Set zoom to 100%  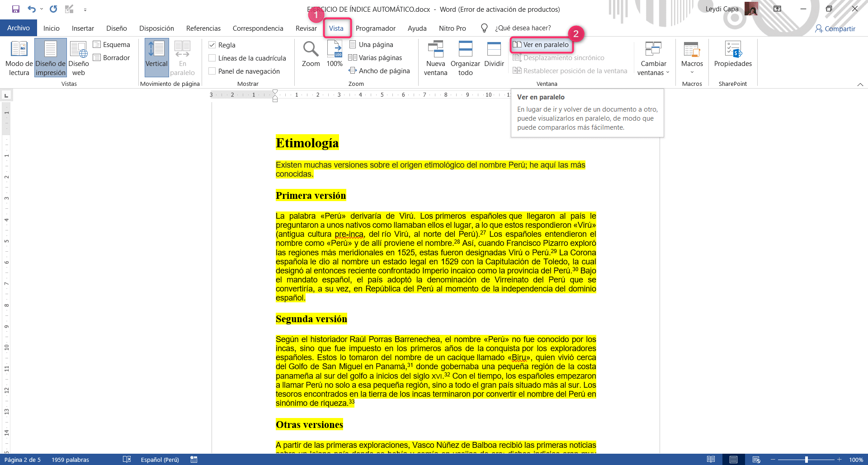coord(335,54)
